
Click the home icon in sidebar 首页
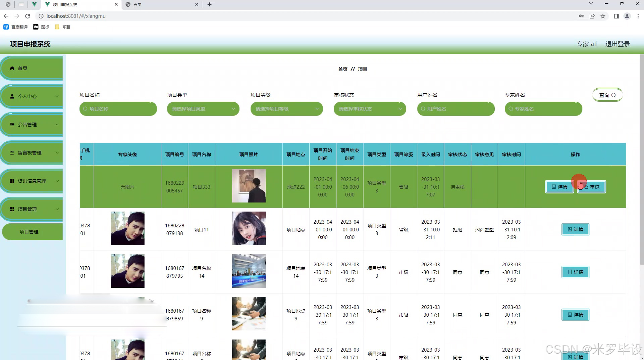point(12,68)
